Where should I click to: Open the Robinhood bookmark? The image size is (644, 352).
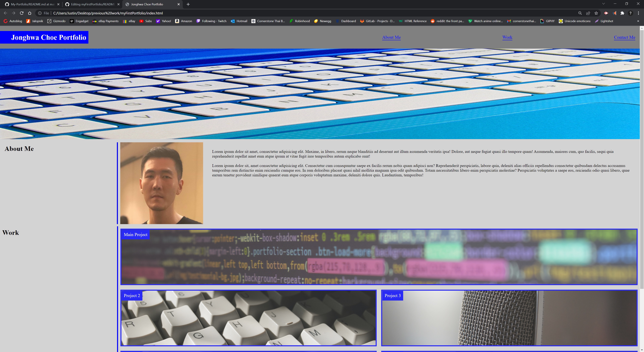pos(300,21)
